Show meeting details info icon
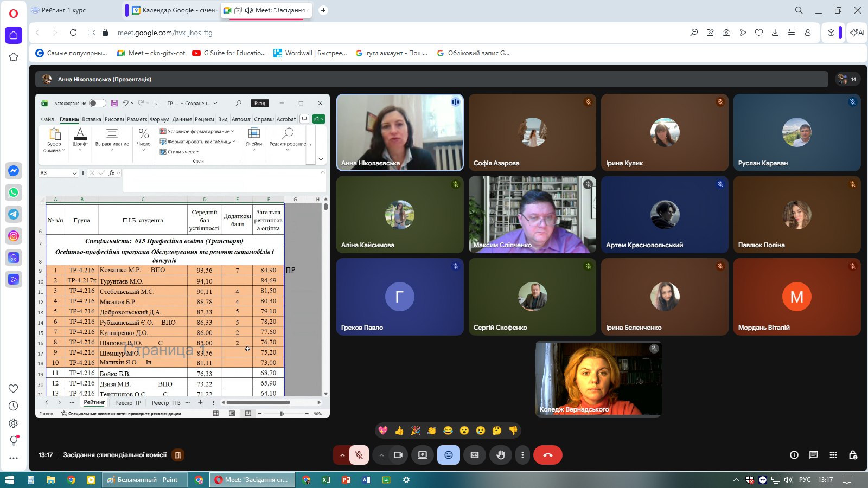This screenshot has width=868, height=488. coord(794,455)
